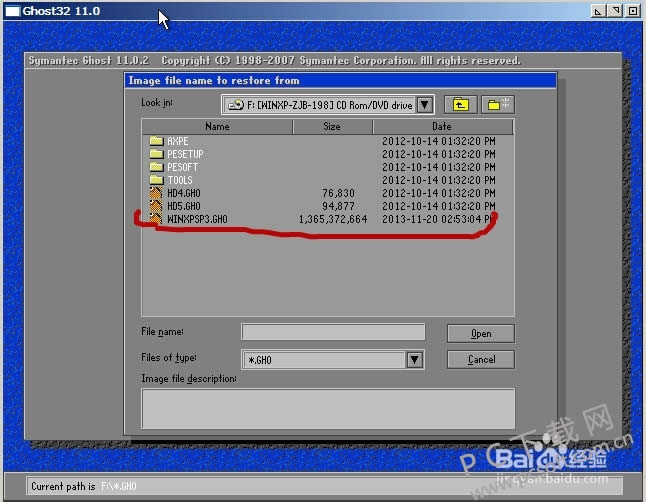Click into the File name field
The width and height of the screenshot is (646, 502).
point(333,332)
